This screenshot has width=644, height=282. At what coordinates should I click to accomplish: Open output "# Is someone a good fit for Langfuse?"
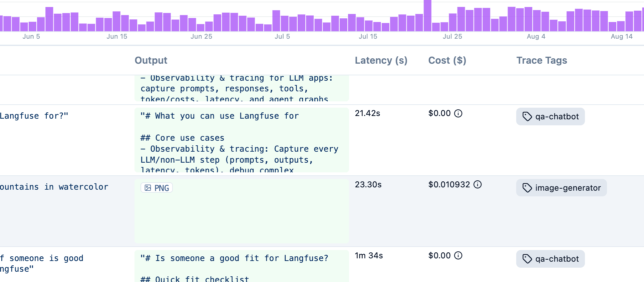tap(242, 266)
